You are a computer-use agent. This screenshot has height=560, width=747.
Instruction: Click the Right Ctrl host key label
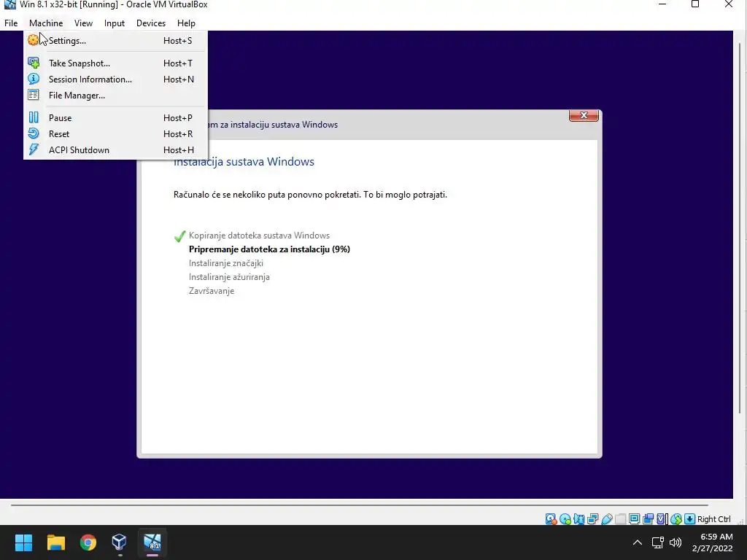[713, 519]
